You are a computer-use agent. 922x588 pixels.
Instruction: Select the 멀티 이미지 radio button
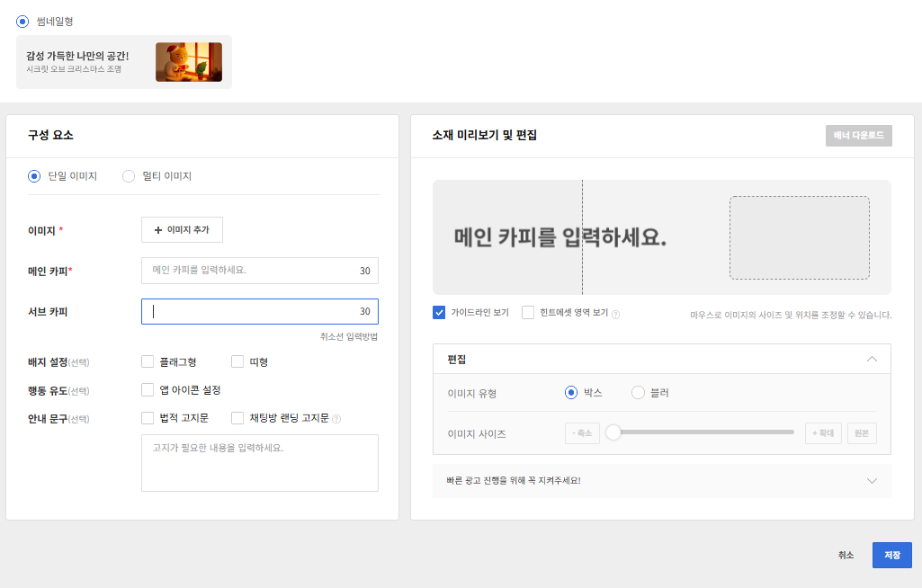129,176
